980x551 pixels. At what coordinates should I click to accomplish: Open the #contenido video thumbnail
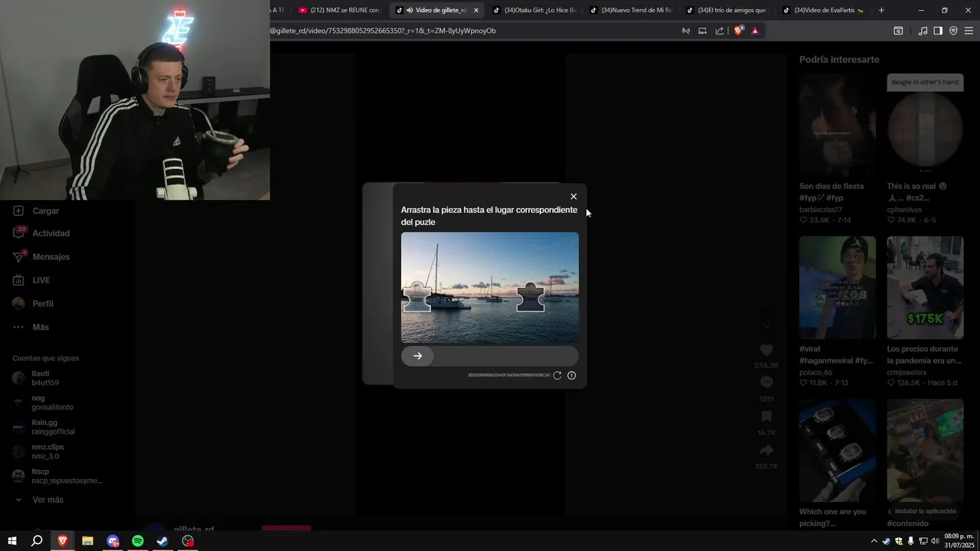(925, 450)
